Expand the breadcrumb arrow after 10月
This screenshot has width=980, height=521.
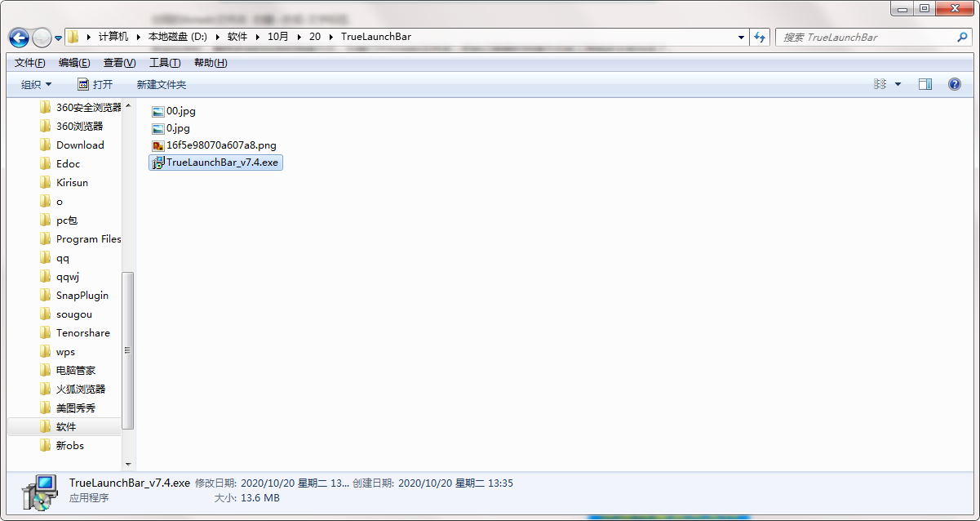point(299,38)
